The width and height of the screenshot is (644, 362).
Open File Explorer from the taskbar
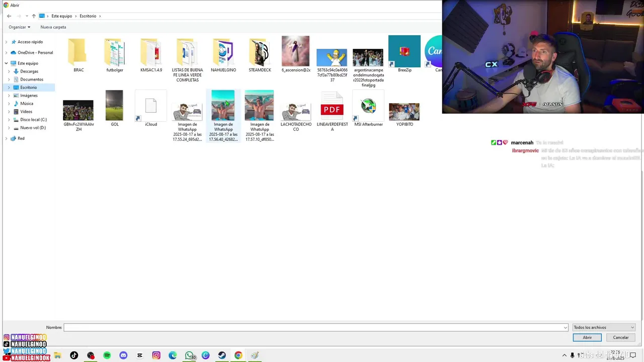coord(57,355)
